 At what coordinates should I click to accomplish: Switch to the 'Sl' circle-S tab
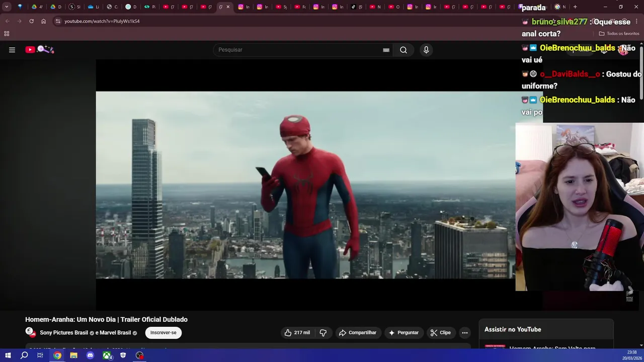(74, 7)
